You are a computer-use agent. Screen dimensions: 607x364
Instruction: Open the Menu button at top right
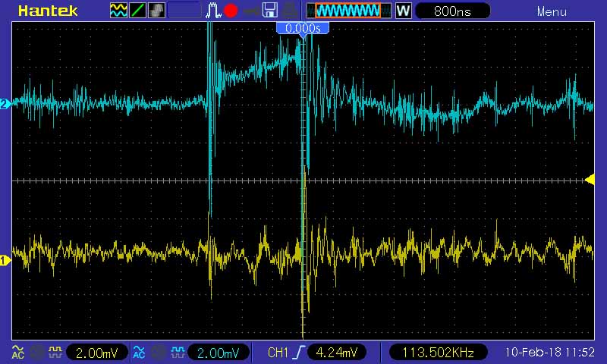pyautogui.click(x=552, y=12)
